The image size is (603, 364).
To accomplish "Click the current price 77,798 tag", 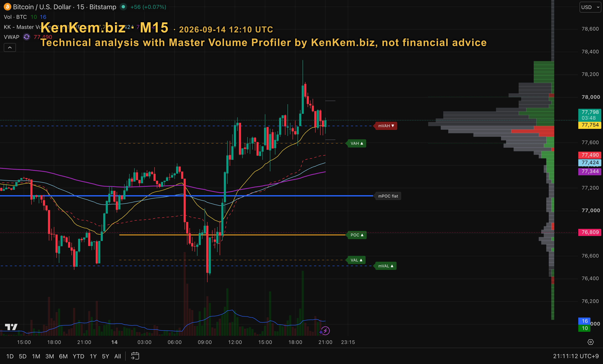I will pos(590,115).
